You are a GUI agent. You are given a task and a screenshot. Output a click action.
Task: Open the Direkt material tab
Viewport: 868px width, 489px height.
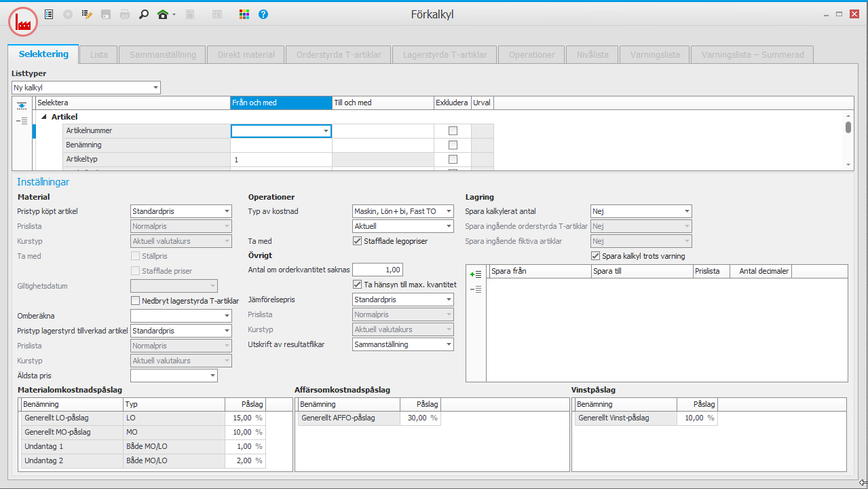point(246,54)
